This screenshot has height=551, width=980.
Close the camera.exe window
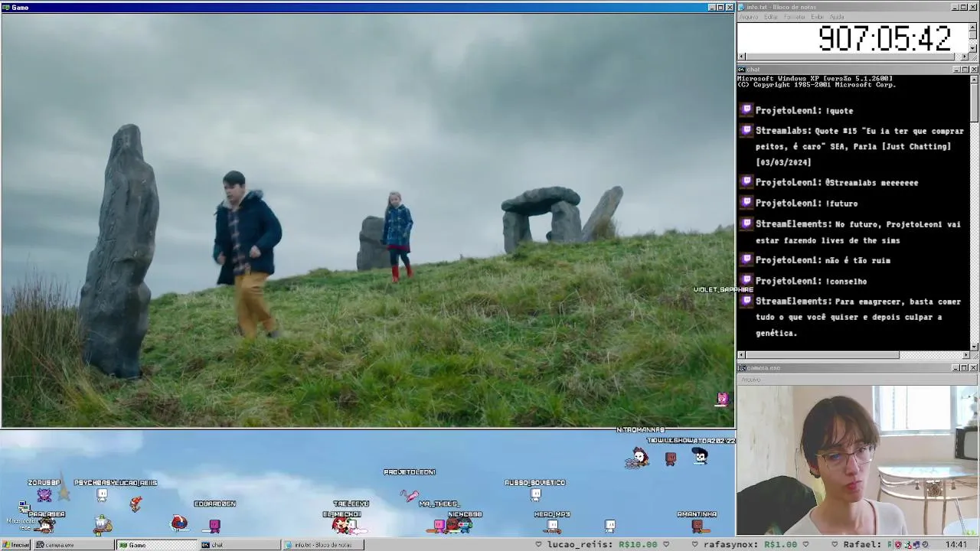pos(974,368)
